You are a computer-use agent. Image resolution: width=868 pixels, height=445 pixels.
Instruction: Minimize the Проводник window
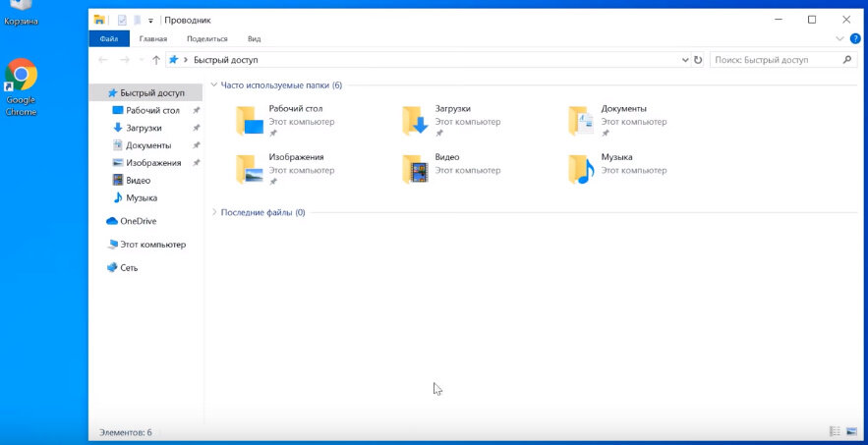click(x=779, y=20)
